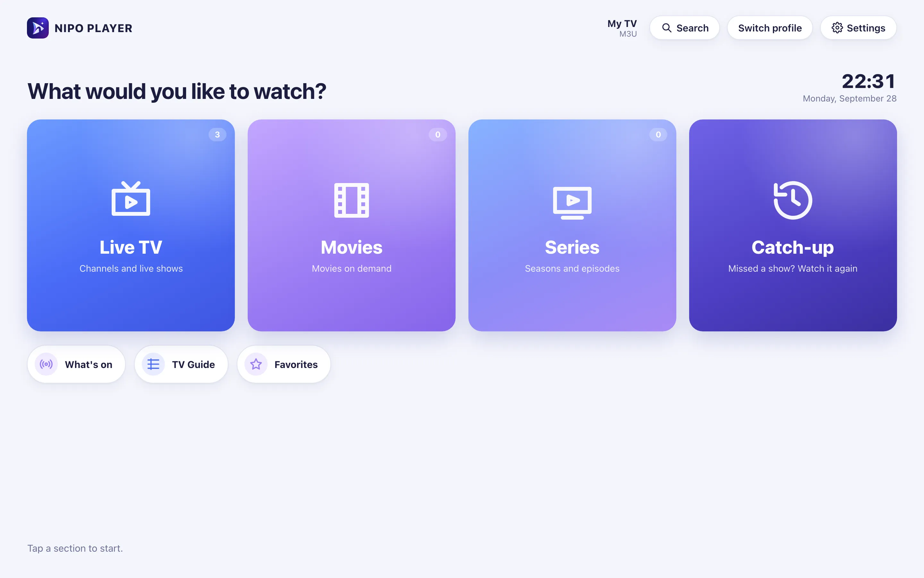Click the magnifier icon in Search

[667, 28]
